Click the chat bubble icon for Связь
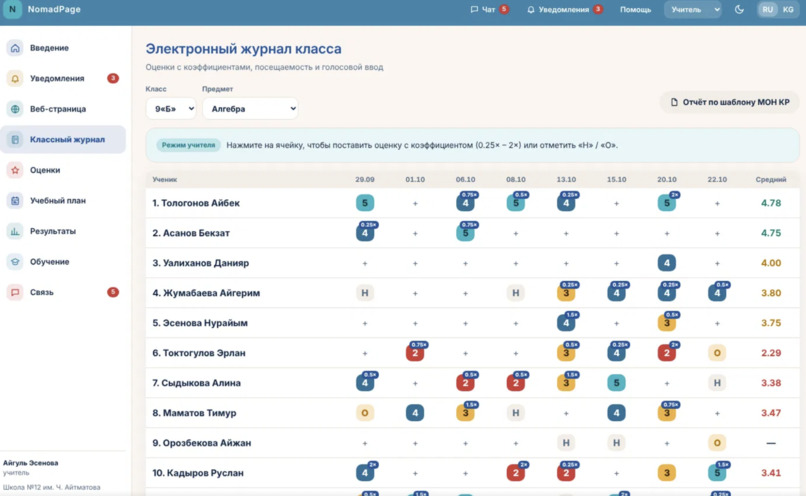This screenshot has width=806, height=496. (15, 292)
